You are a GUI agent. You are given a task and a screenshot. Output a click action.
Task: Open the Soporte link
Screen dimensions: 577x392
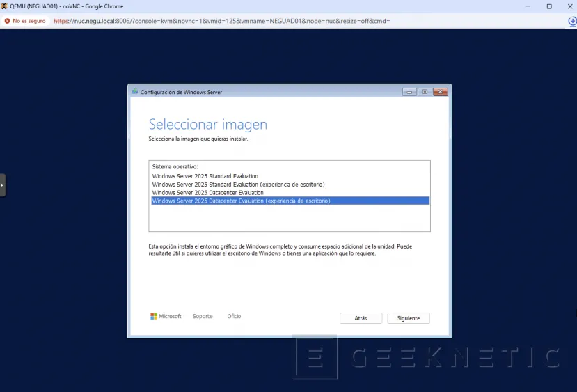click(x=203, y=316)
